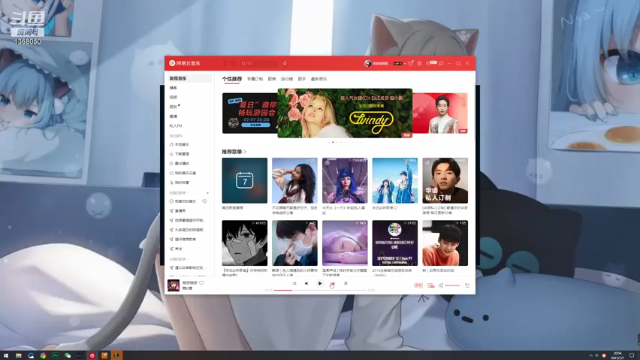640x360 pixels.
Task: Open the skin changer shirt icon
Action: tap(411, 63)
